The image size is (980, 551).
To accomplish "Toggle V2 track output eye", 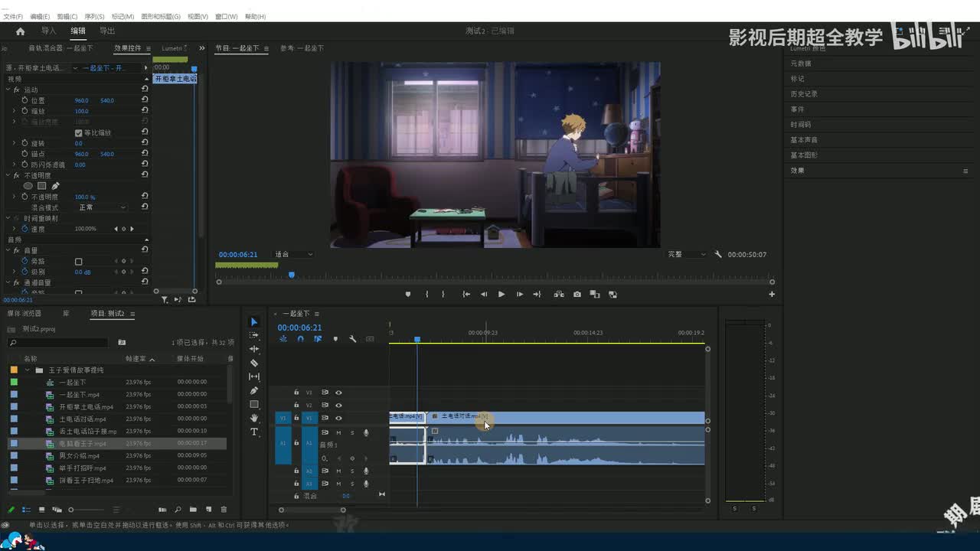I will point(338,405).
